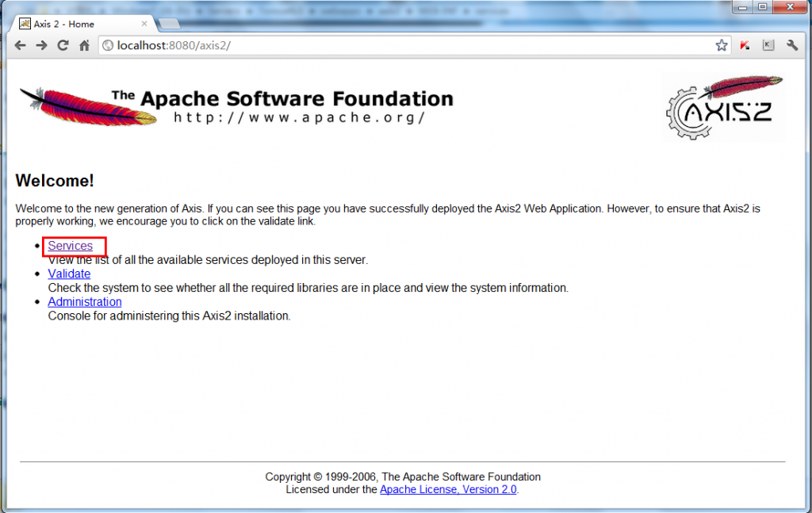
Task: Minimize the browser window
Action: (x=742, y=6)
